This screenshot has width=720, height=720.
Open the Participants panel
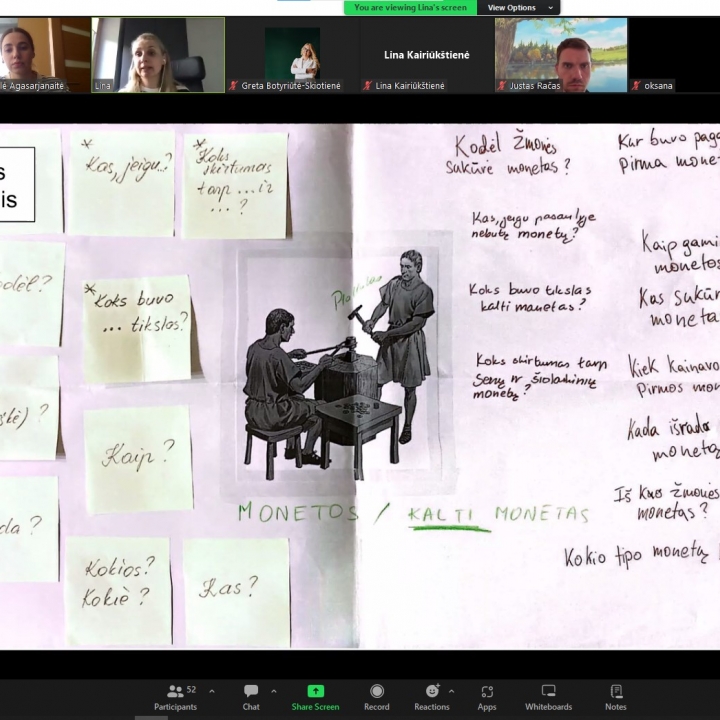click(175, 696)
